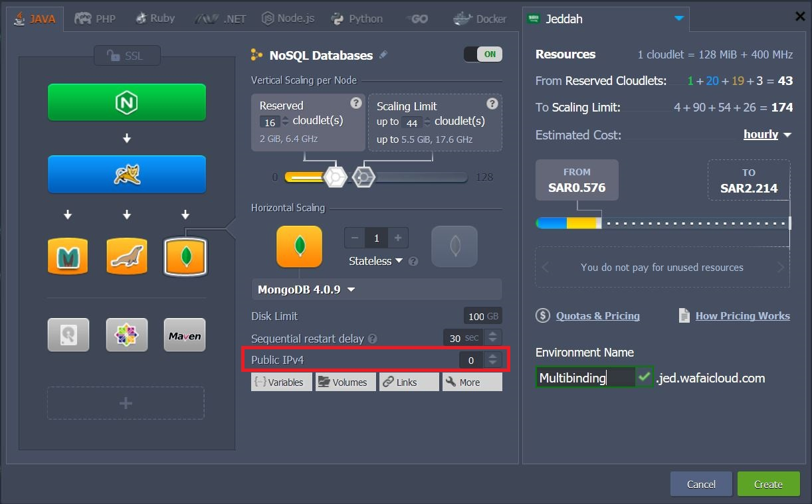Open help for Scaling Limit

pyautogui.click(x=492, y=104)
